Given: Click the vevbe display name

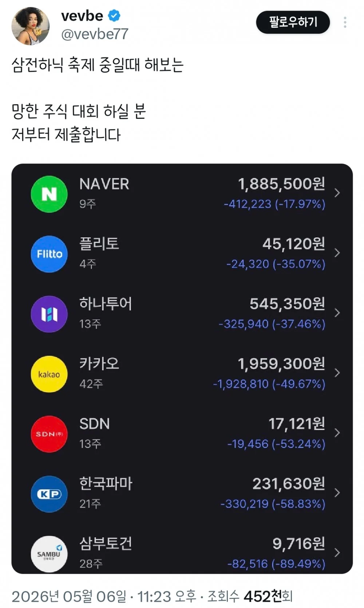Looking at the screenshot, I should (x=82, y=16).
